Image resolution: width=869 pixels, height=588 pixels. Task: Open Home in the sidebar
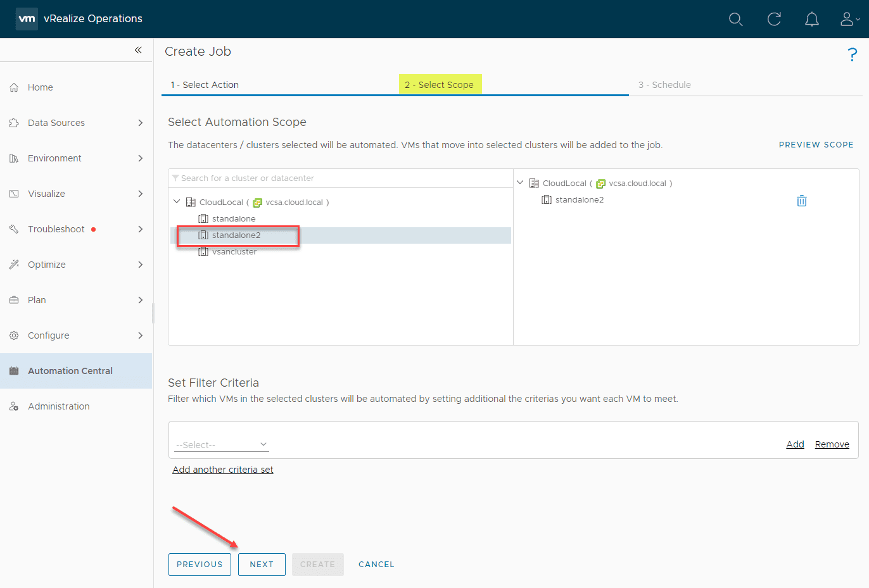tap(76, 87)
